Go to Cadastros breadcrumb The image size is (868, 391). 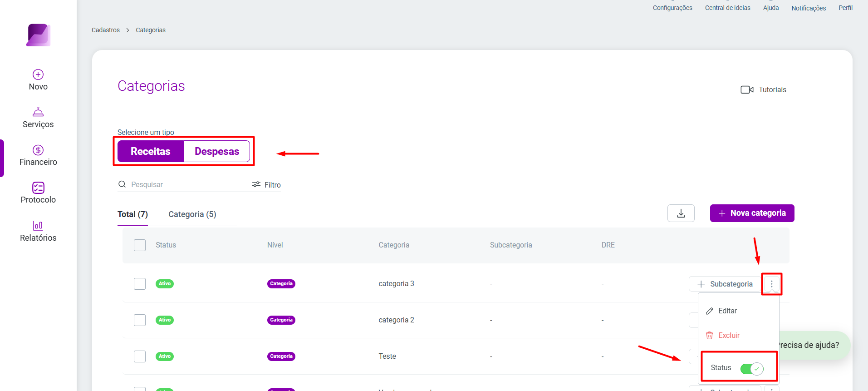coord(106,30)
